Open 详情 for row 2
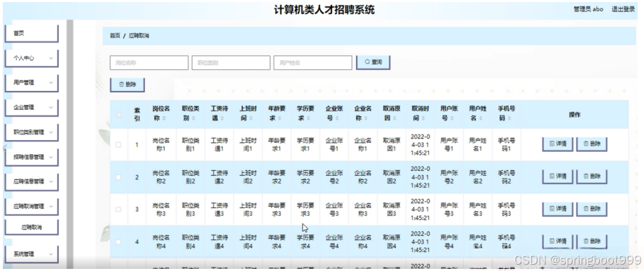 point(558,176)
